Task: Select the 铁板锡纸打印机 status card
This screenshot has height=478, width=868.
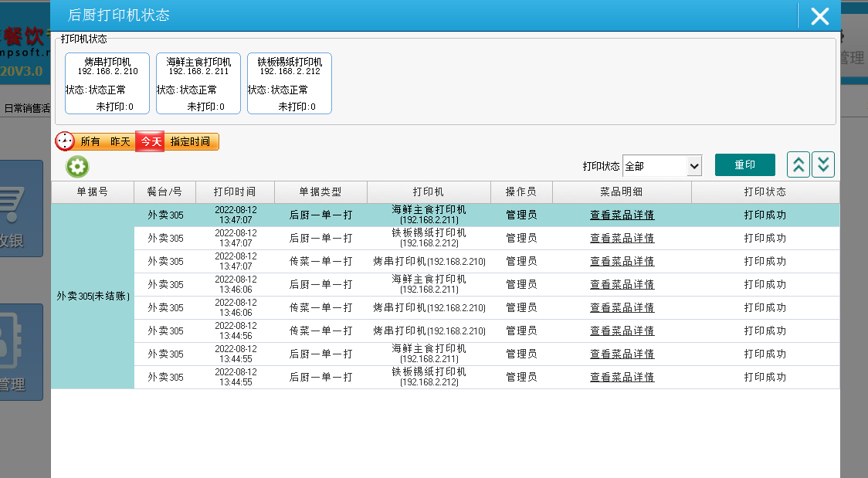Action: point(290,83)
